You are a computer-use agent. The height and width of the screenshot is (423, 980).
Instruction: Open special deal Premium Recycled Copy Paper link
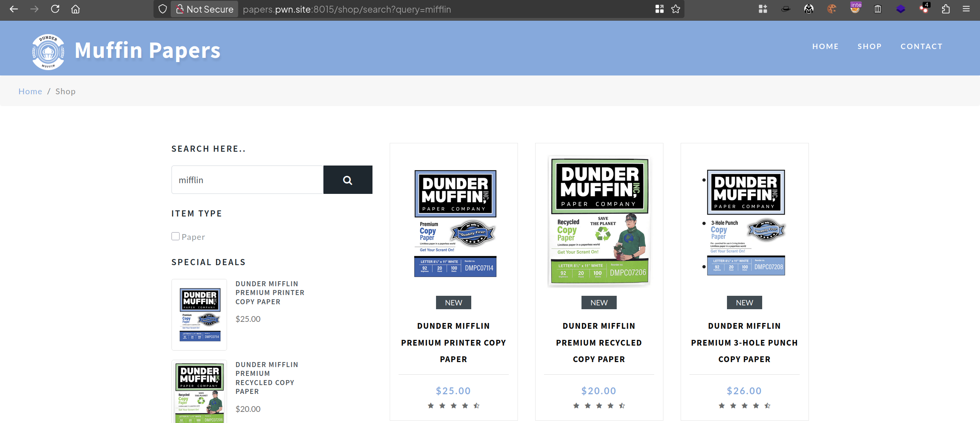(x=267, y=378)
